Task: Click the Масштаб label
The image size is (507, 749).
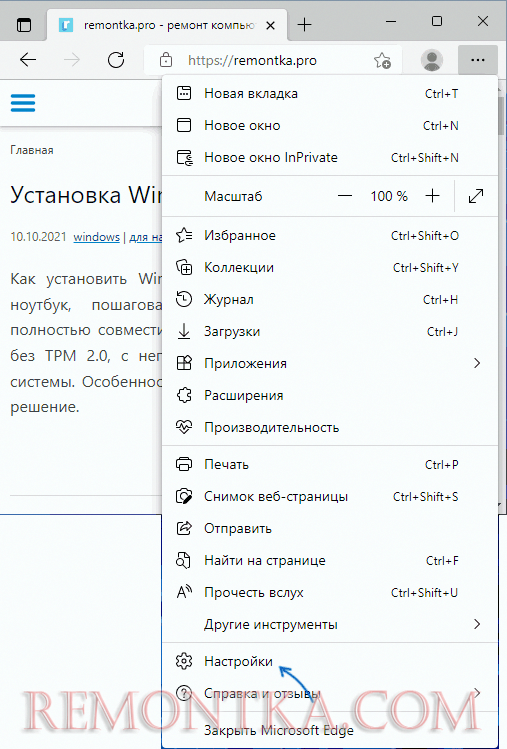Action: coord(233,196)
